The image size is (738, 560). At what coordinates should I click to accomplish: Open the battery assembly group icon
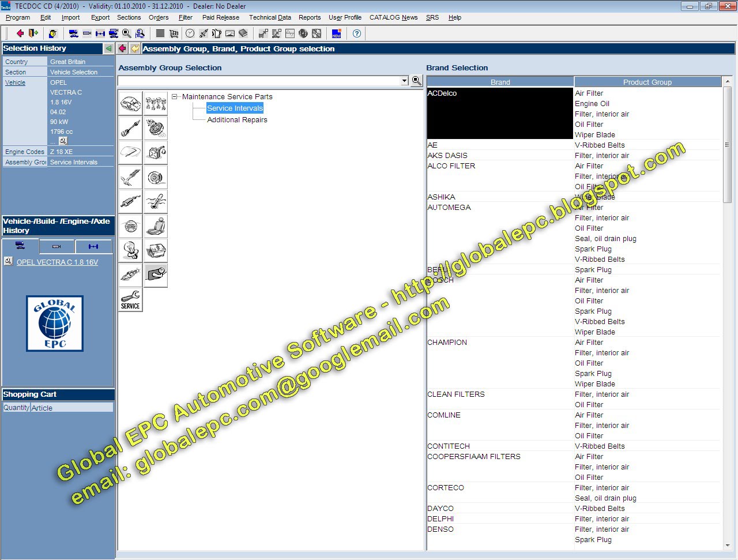pos(156,251)
